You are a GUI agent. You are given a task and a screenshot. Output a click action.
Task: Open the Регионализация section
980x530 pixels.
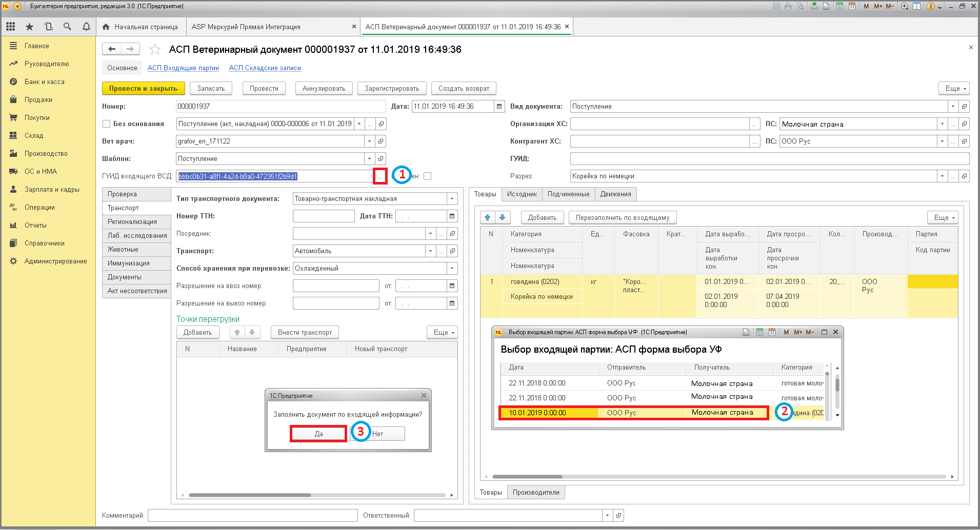point(136,221)
